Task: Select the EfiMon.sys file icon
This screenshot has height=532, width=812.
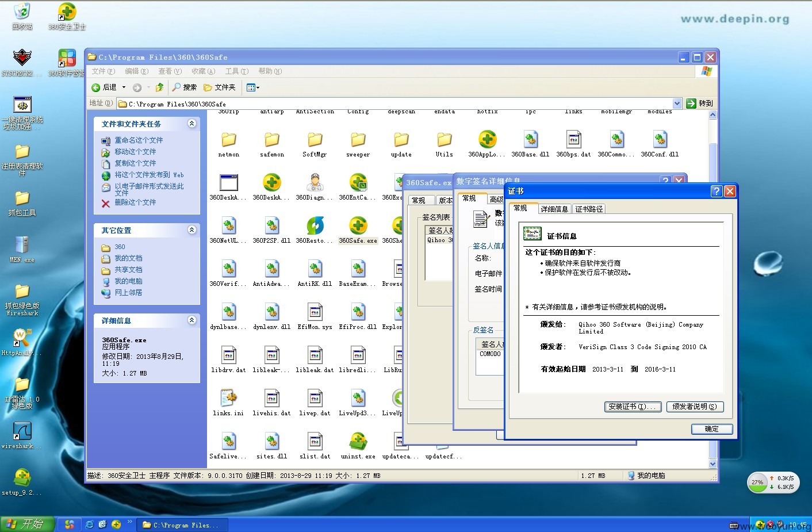Action: [x=315, y=312]
